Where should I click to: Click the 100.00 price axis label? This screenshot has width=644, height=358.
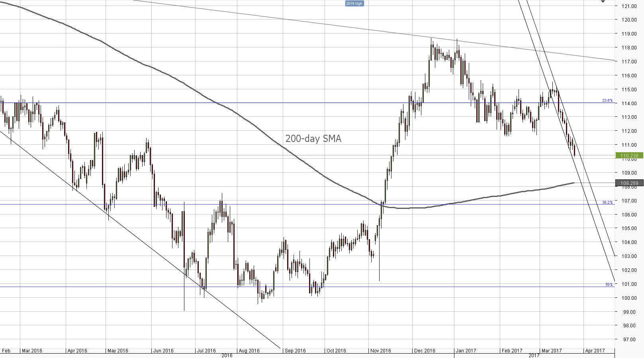pyautogui.click(x=629, y=298)
